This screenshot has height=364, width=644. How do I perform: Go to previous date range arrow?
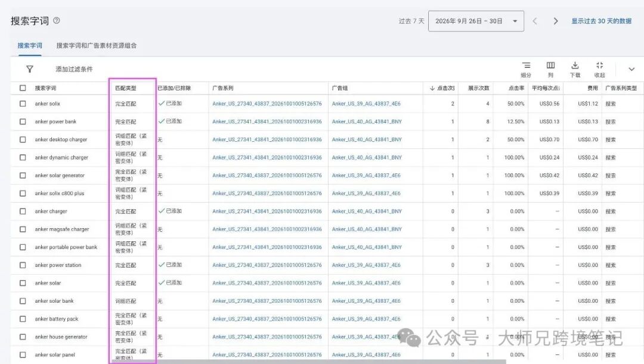(x=535, y=21)
